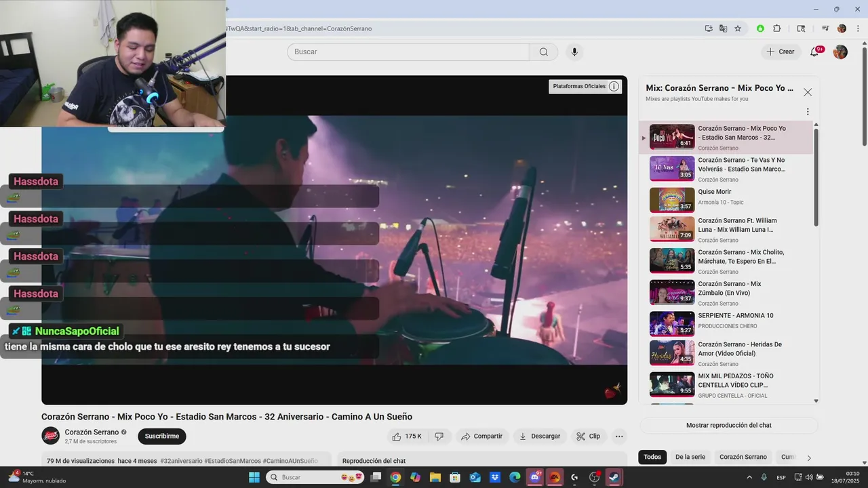
Task: Open Discord from the taskbar
Action: (535, 477)
